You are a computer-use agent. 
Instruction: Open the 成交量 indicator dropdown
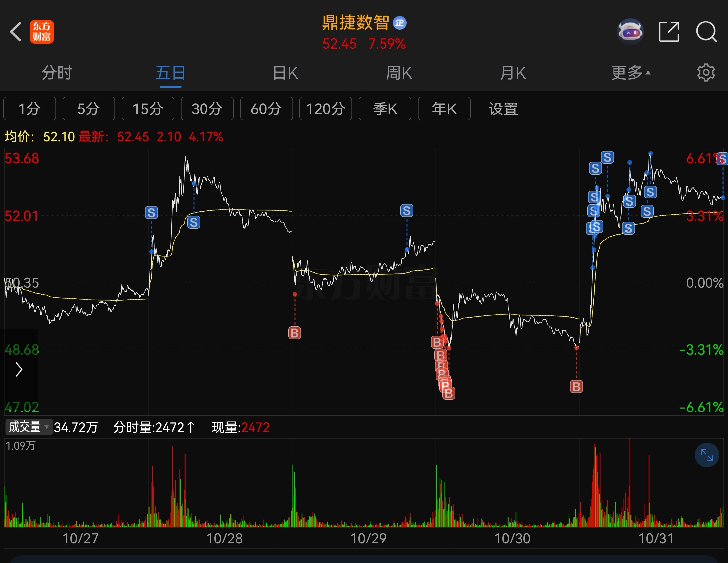(x=29, y=427)
